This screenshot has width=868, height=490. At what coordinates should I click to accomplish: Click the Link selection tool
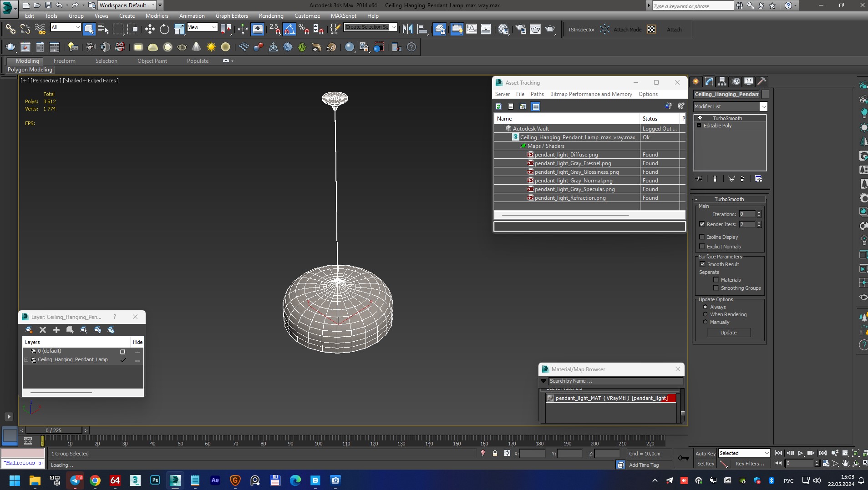(10, 29)
